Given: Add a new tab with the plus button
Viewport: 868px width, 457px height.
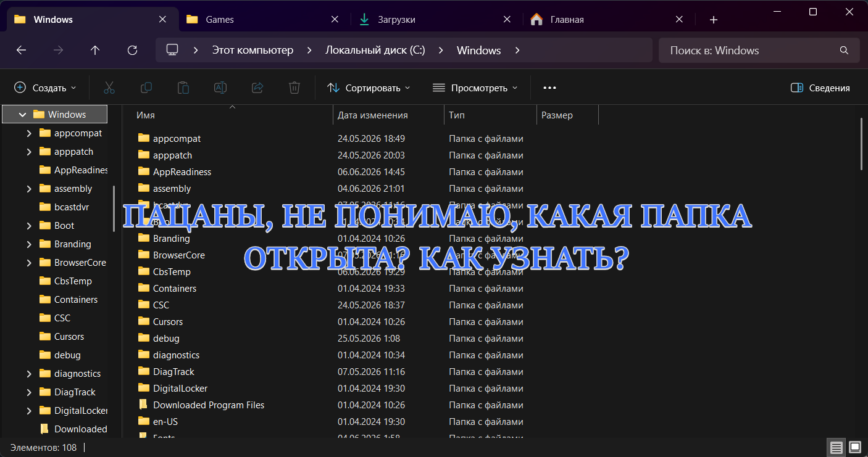Looking at the screenshot, I should [x=714, y=20].
